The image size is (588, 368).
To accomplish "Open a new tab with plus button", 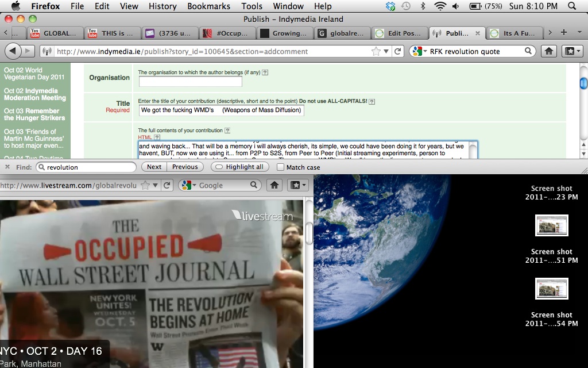I will tap(564, 33).
